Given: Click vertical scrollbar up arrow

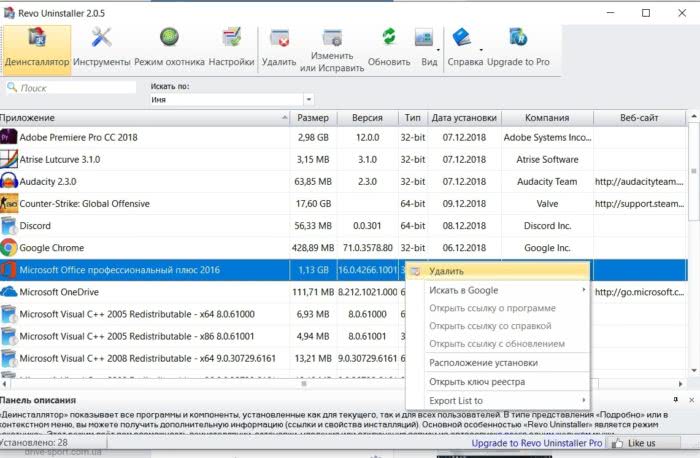Looking at the screenshot, I should point(694,117).
